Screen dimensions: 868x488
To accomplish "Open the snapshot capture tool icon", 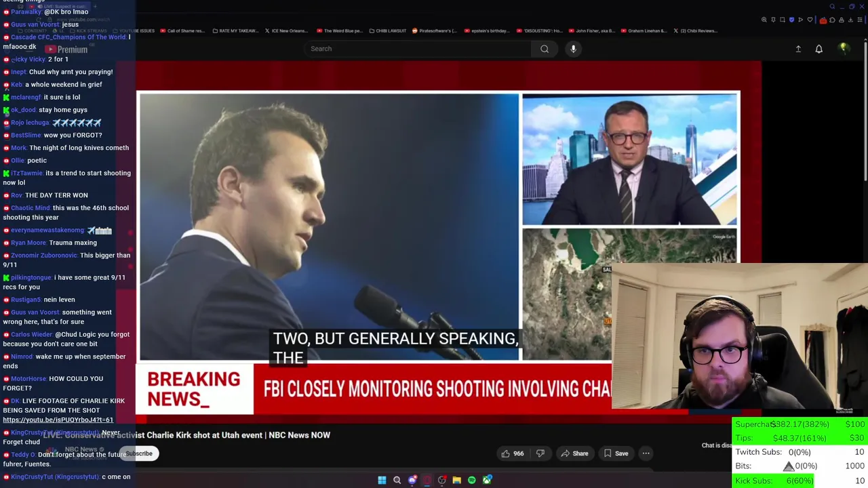I will pyautogui.click(x=783, y=20).
